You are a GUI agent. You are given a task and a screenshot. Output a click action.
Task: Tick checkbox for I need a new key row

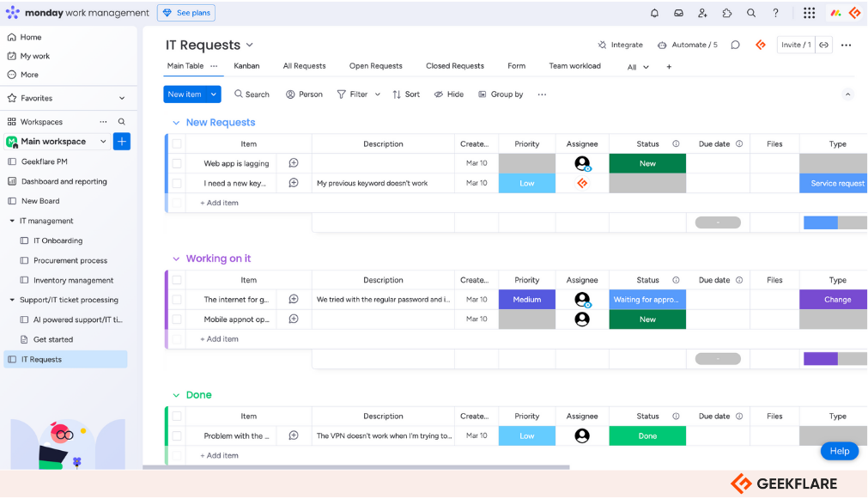[x=177, y=183]
